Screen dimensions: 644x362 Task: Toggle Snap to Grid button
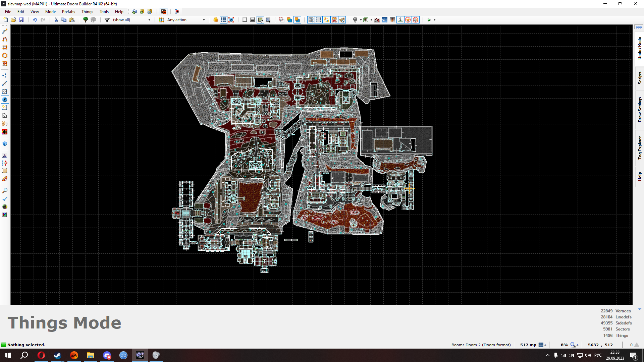coord(311,20)
